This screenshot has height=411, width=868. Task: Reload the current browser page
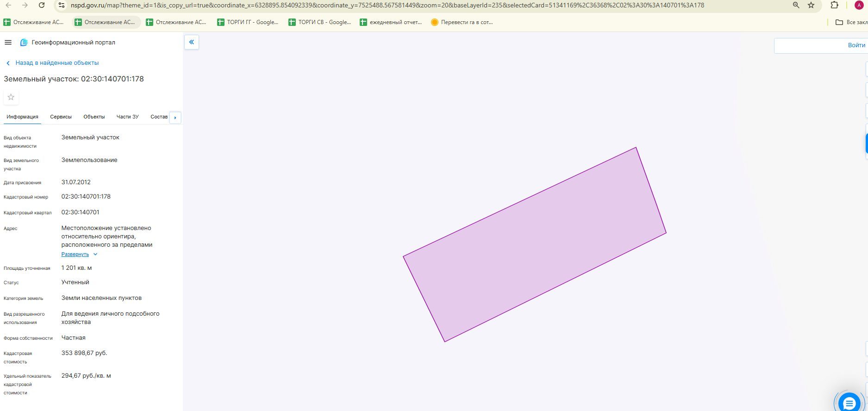pyautogui.click(x=42, y=5)
